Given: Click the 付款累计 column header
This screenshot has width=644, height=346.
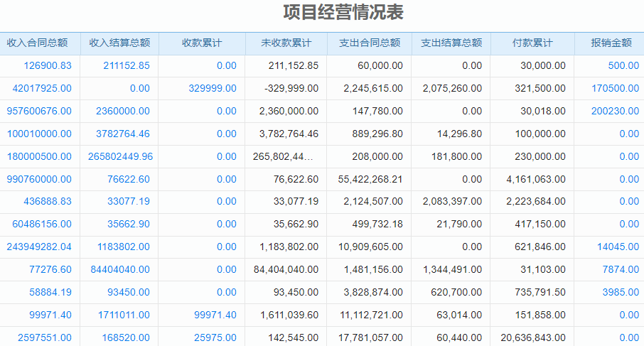Looking at the screenshot, I should (x=532, y=43).
